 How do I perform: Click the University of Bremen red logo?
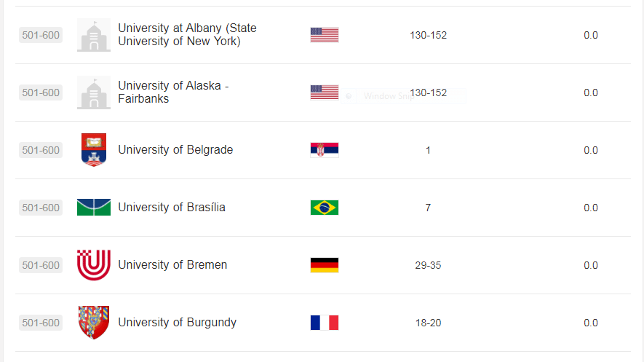pos(94,265)
